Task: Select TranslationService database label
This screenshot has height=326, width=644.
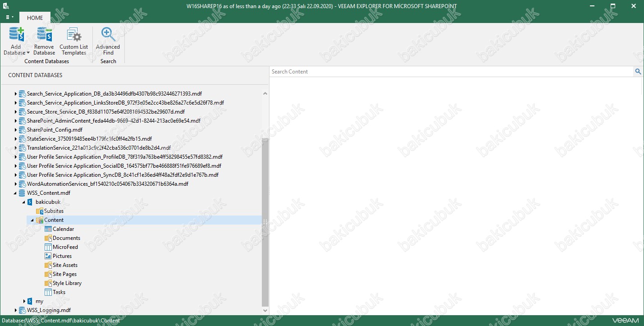Action: click(x=99, y=148)
